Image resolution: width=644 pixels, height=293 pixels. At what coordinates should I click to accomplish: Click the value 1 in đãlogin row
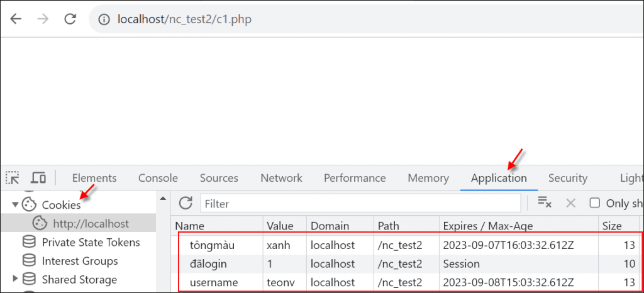click(269, 264)
